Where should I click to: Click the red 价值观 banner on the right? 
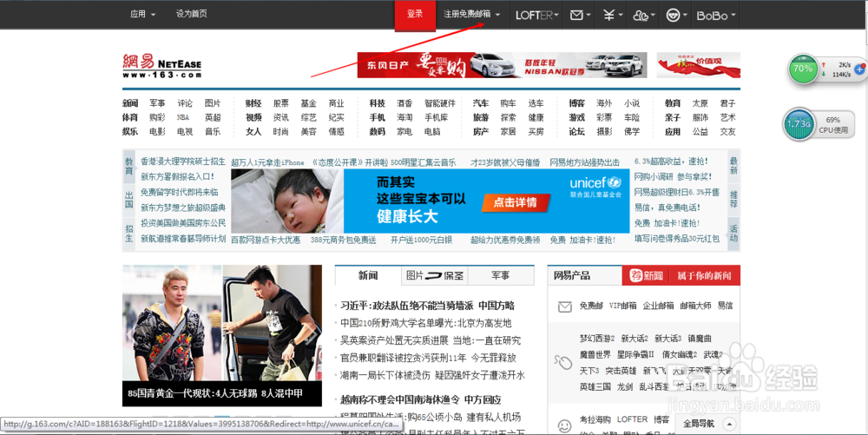(x=699, y=65)
